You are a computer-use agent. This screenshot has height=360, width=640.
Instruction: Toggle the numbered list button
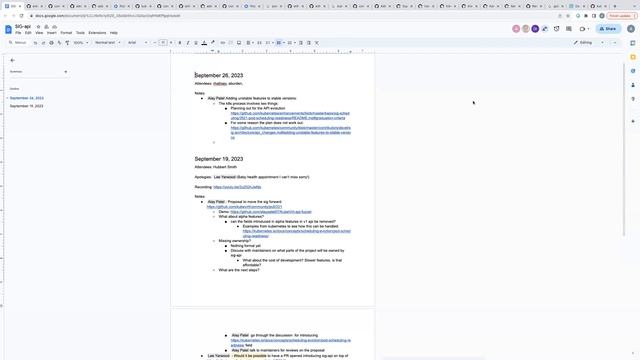pos(290,42)
